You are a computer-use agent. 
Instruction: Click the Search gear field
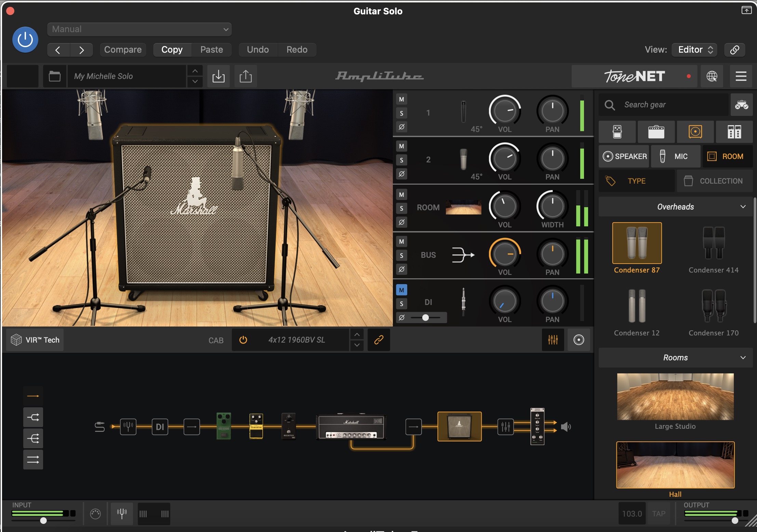[664, 105]
